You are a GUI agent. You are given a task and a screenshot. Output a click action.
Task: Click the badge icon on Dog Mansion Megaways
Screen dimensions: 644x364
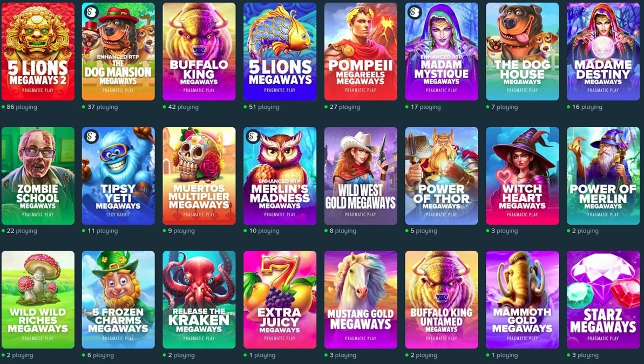91,12
